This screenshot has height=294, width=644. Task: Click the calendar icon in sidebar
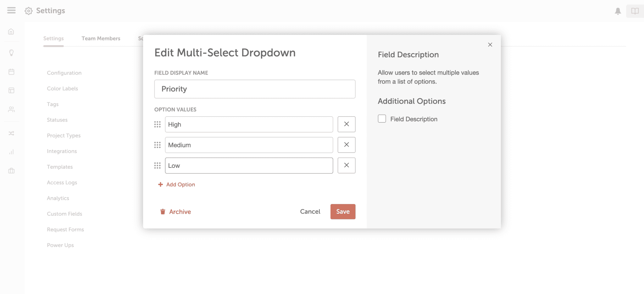click(11, 72)
